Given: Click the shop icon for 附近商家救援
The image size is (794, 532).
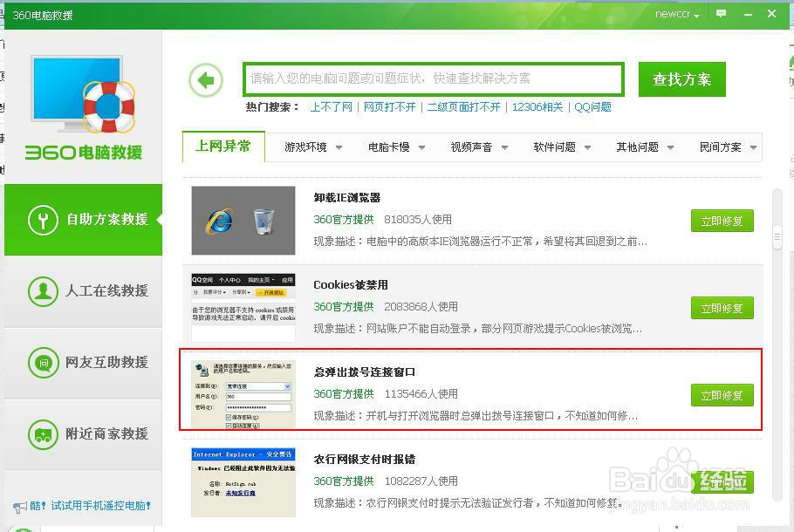Looking at the screenshot, I should coord(43,434).
